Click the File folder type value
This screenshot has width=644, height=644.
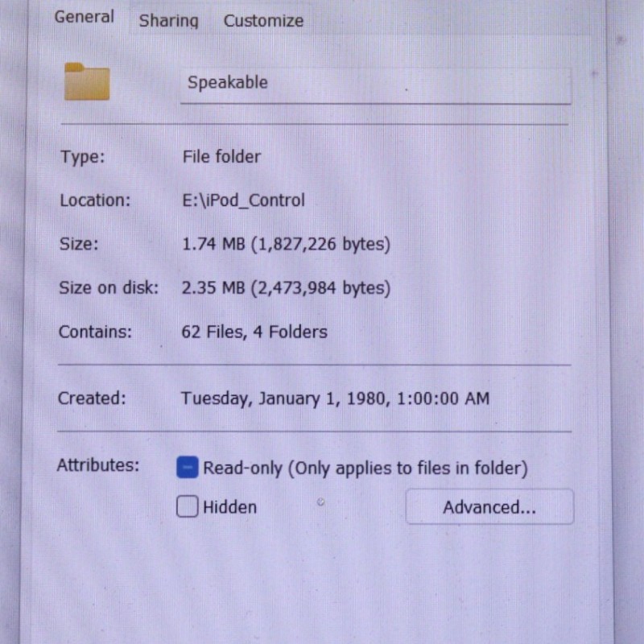click(221, 157)
